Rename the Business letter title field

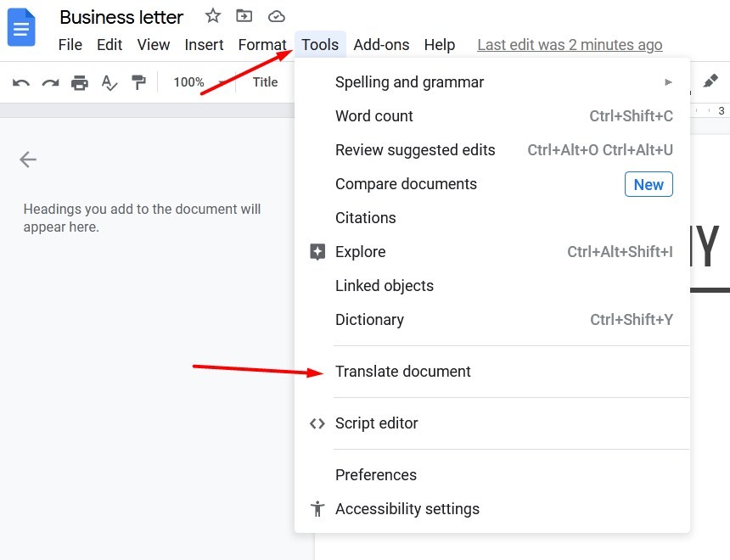[121, 17]
